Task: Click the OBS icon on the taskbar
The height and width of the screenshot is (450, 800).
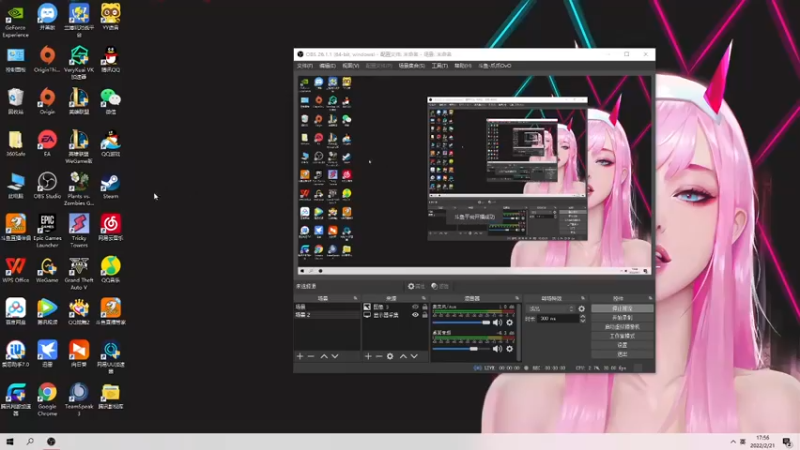Action: (x=51, y=441)
